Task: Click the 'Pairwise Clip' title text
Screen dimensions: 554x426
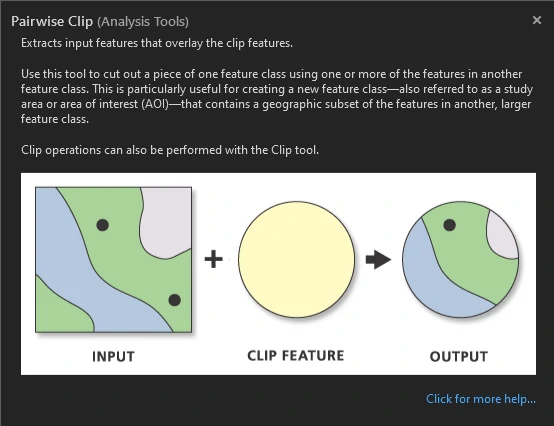Action: (52, 21)
